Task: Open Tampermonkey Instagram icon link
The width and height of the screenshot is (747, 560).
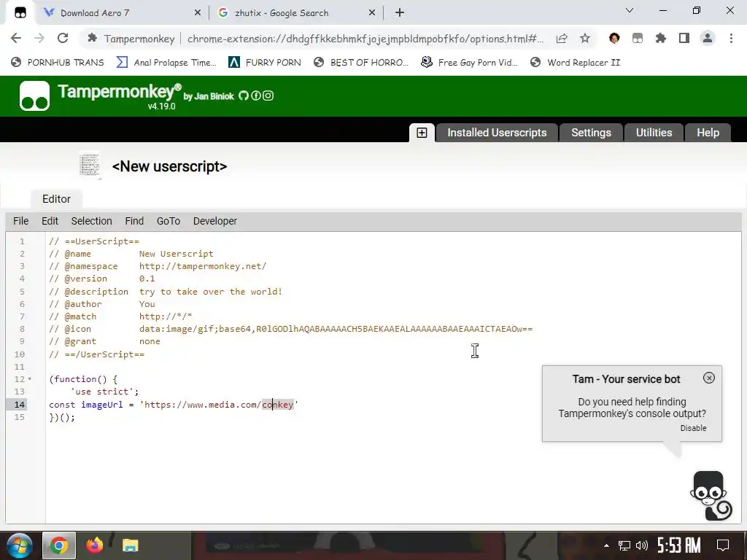Action: coord(268,96)
